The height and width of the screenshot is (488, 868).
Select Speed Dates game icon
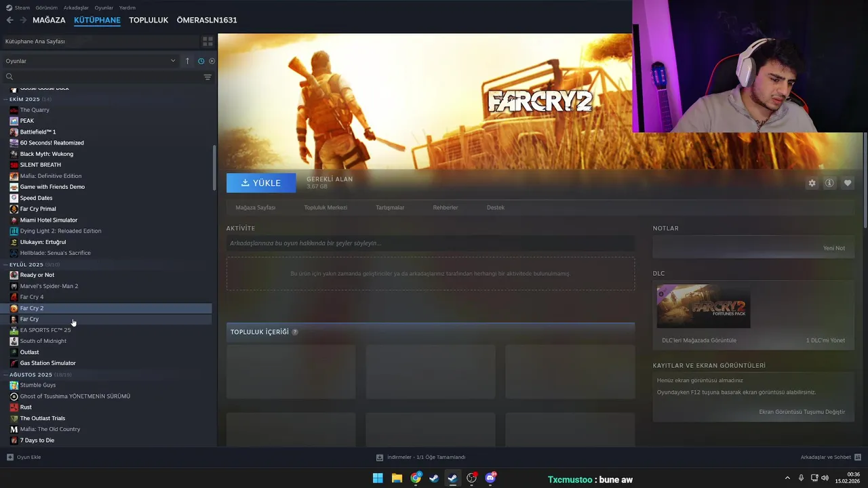[x=14, y=198]
